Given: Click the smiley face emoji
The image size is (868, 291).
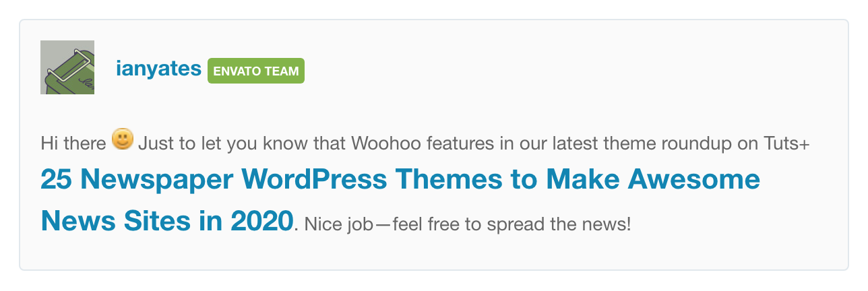Looking at the screenshot, I should [123, 139].
